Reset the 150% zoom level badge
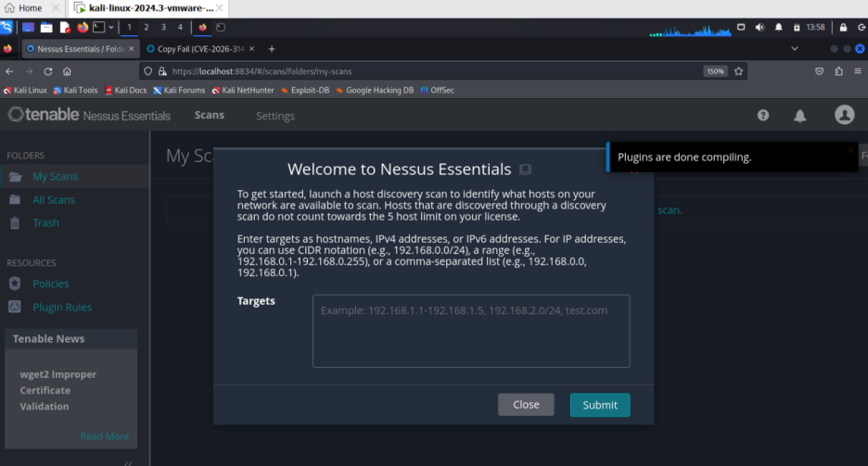 coord(715,71)
